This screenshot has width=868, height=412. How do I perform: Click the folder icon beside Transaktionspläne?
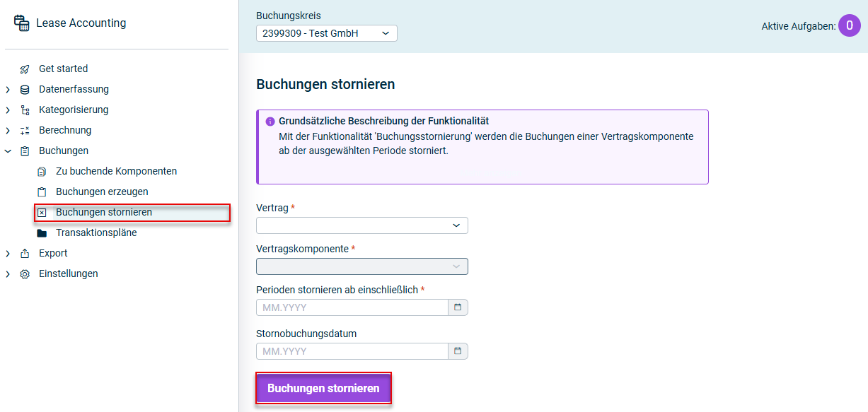42,233
